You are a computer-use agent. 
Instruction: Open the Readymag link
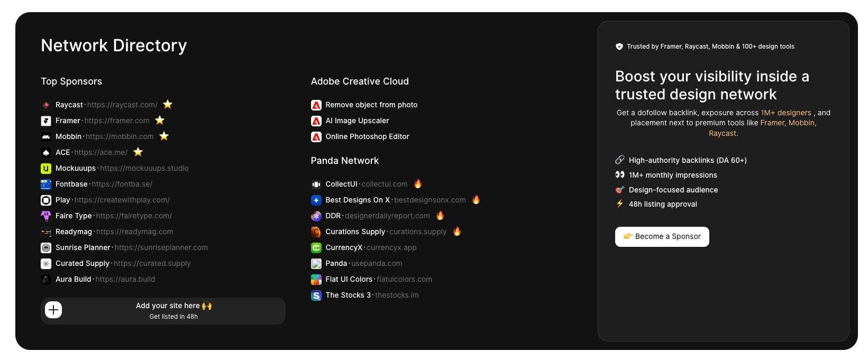click(x=114, y=232)
